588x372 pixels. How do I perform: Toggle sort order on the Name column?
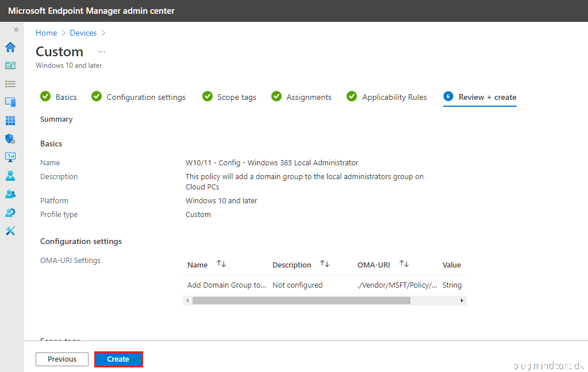click(x=220, y=264)
